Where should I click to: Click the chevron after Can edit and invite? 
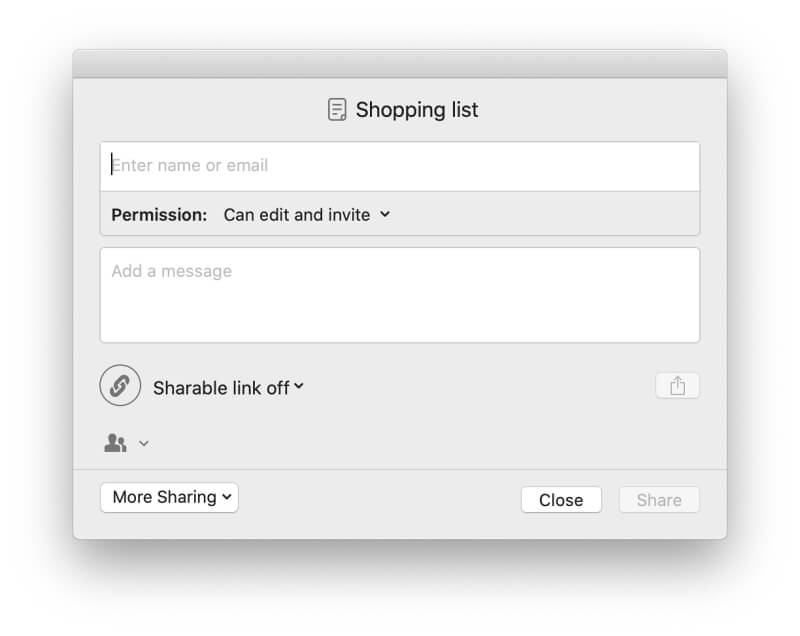[385, 215]
